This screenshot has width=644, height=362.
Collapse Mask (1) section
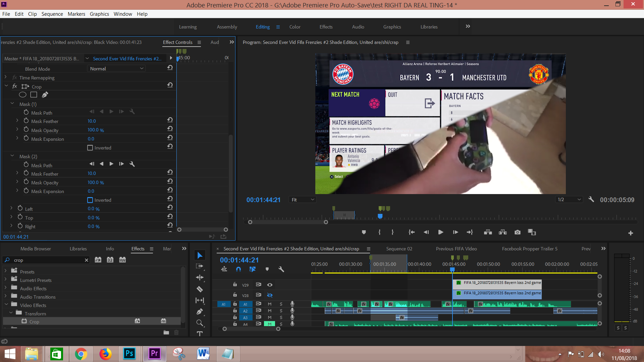click(12, 104)
